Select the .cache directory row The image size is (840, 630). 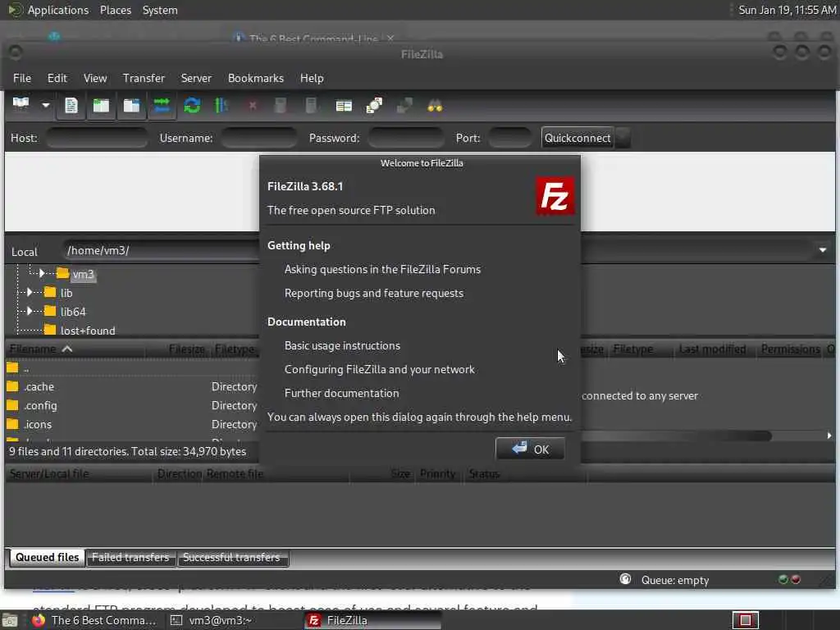pos(132,386)
